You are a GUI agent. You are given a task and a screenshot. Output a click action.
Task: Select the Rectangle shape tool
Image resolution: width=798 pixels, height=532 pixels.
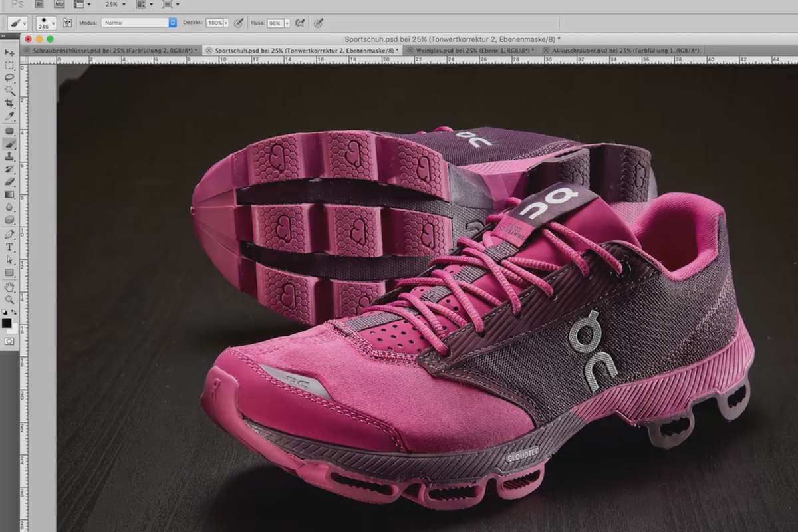coord(9,273)
